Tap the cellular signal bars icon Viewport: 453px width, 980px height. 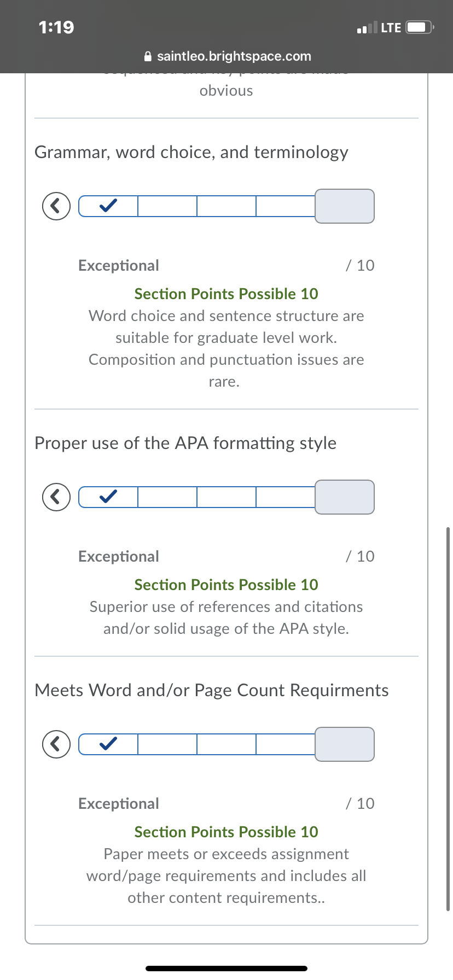tap(367, 27)
